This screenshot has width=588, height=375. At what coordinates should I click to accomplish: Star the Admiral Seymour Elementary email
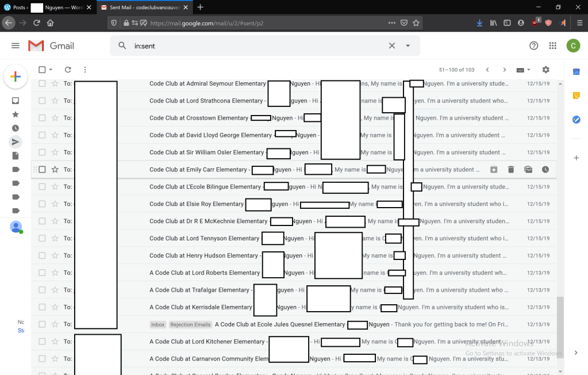[55, 83]
